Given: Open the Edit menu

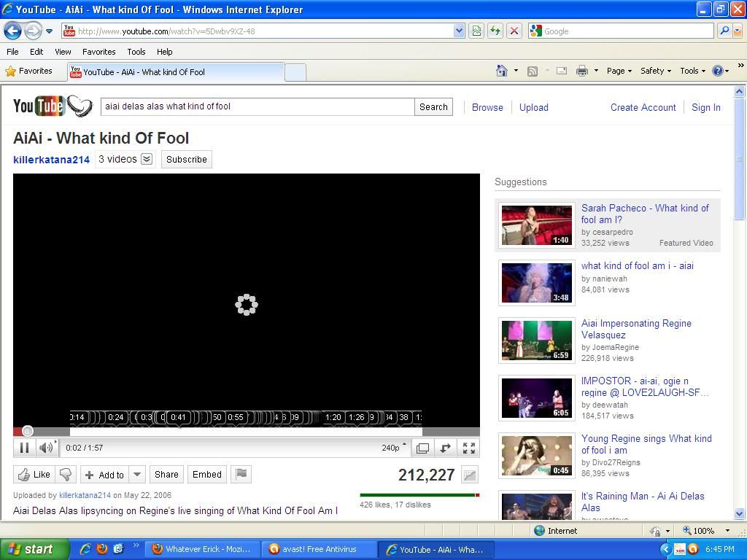Looking at the screenshot, I should pos(36,52).
